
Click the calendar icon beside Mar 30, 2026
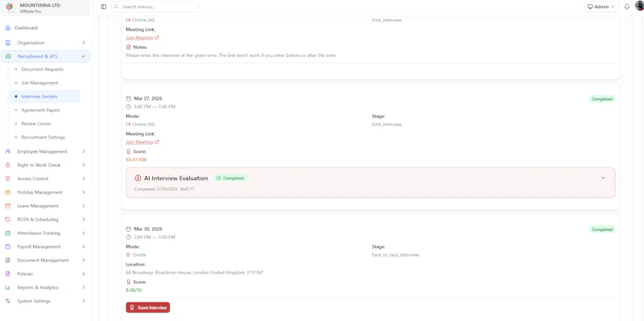click(128, 229)
